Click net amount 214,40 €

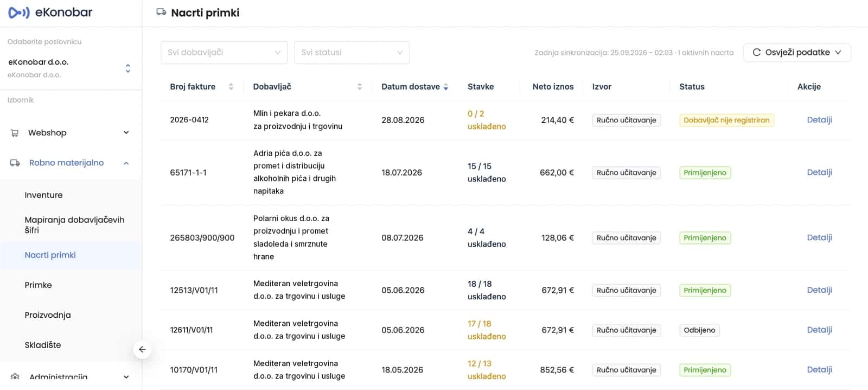[x=557, y=120]
